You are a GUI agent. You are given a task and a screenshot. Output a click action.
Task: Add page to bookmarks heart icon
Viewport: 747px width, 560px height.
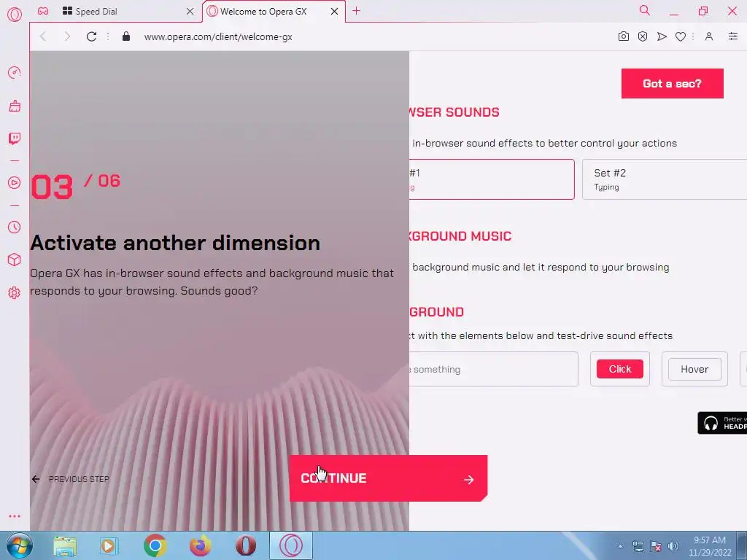click(681, 36)
